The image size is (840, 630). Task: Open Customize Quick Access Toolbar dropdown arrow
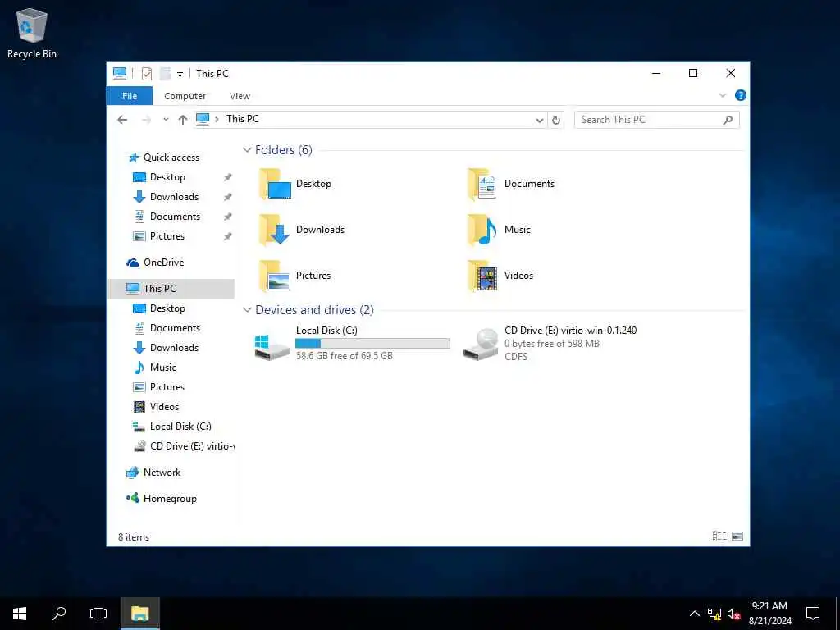coord(180,74)
